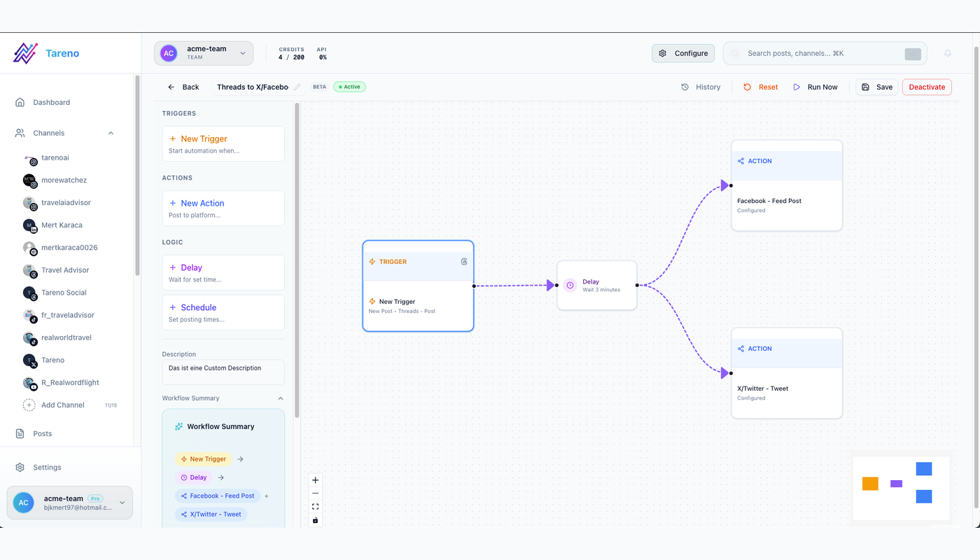Click in the search posts field
The width and height of the screenshot is (980, 560).
pos(825,53)
